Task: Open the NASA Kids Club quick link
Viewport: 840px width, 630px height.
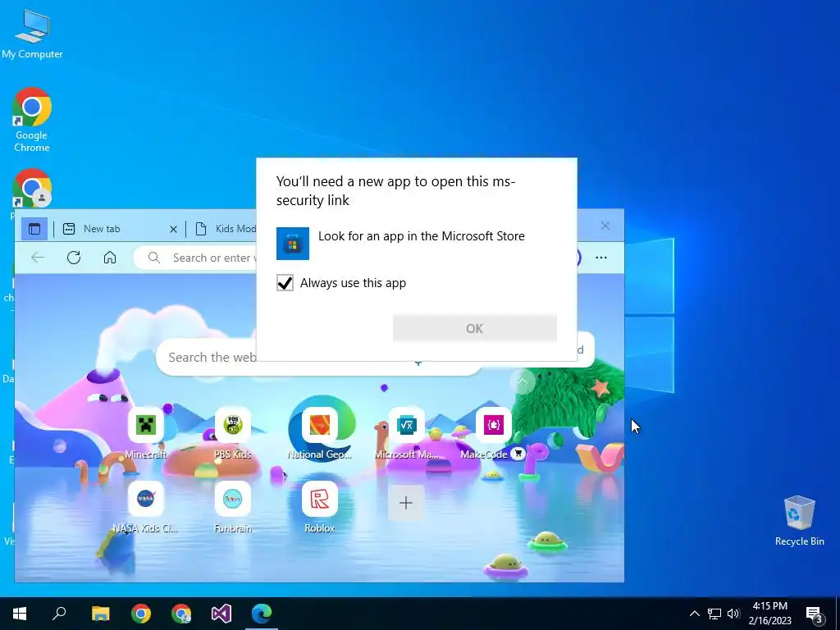Action: [146, 508]
